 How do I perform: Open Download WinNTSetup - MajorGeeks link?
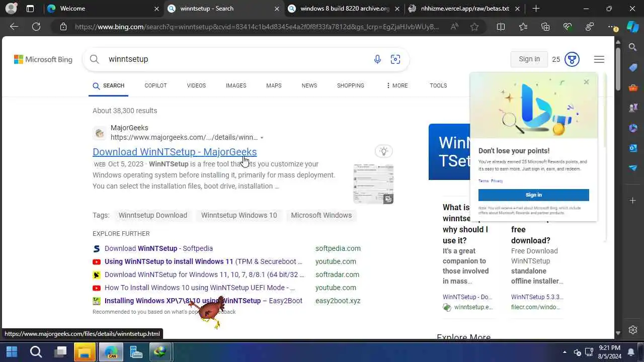tap(175, 152)
